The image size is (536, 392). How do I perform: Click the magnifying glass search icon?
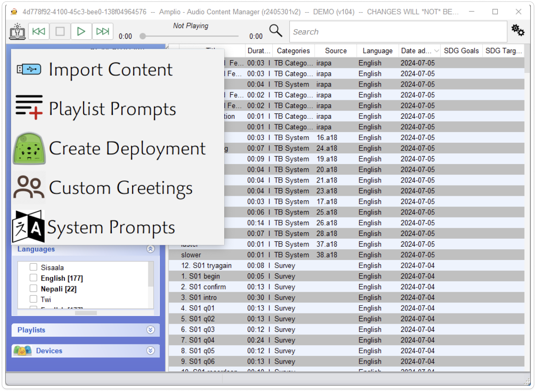pyautogui.click(x=276, y=31)
